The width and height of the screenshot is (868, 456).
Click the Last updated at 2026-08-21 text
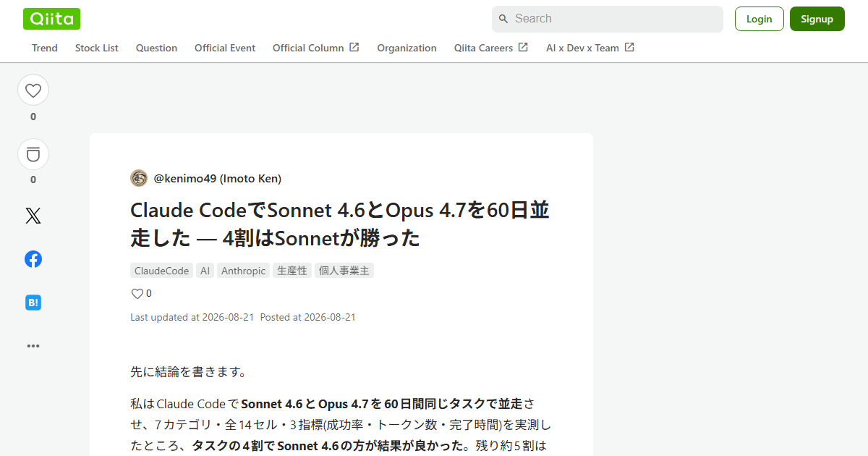click(192, 317)
